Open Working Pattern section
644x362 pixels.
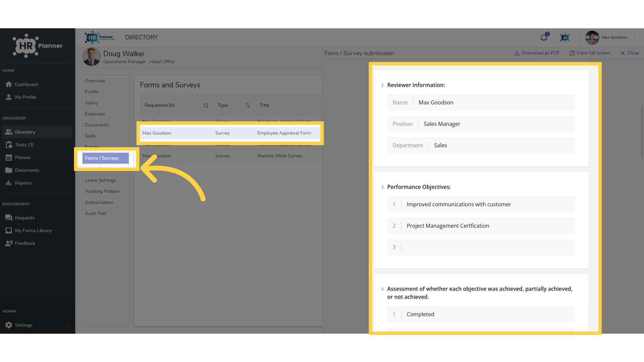(x=102, y=191)
